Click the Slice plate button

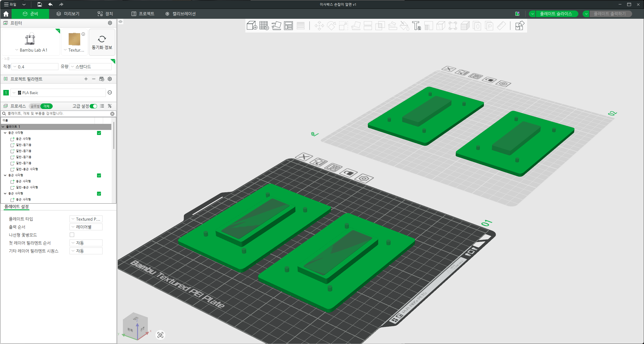pos(556,14)
